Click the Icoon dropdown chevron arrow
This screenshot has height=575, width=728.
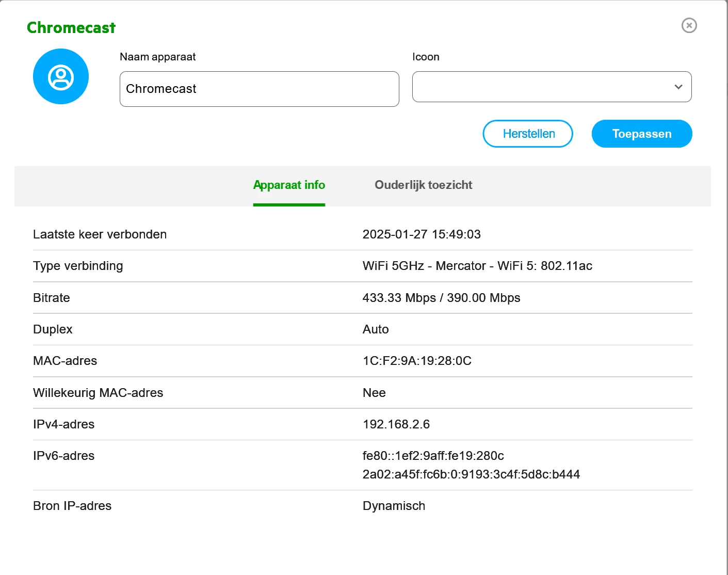tap(678, 87)
